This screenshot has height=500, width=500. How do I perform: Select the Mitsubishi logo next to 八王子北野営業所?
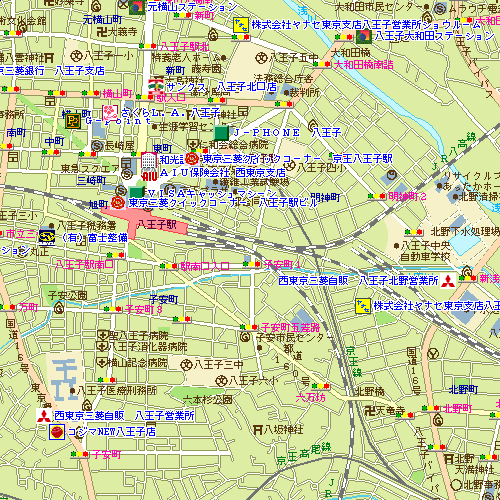tap(448, 281)
